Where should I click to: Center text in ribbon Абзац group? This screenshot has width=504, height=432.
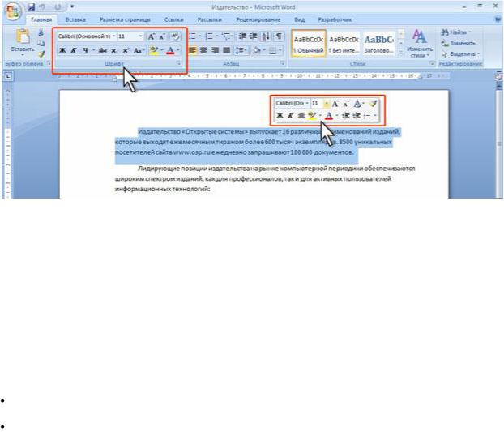tap(203, 50)
